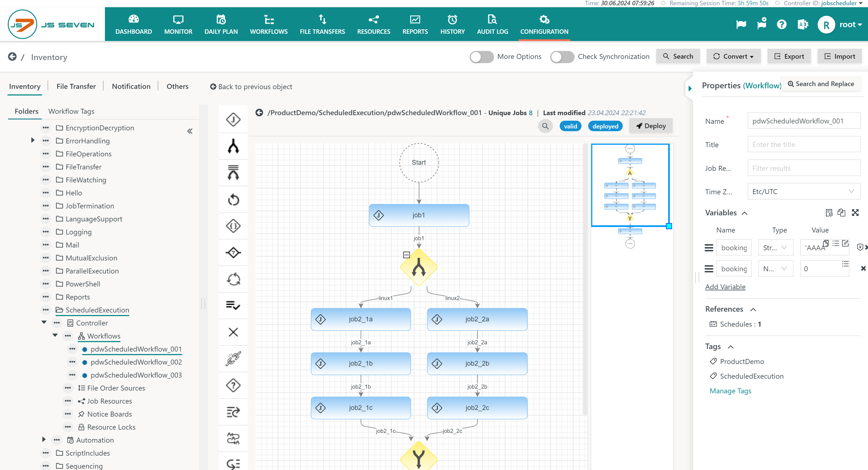Select the Finish checklist instruction icon

tap(233, 306)
